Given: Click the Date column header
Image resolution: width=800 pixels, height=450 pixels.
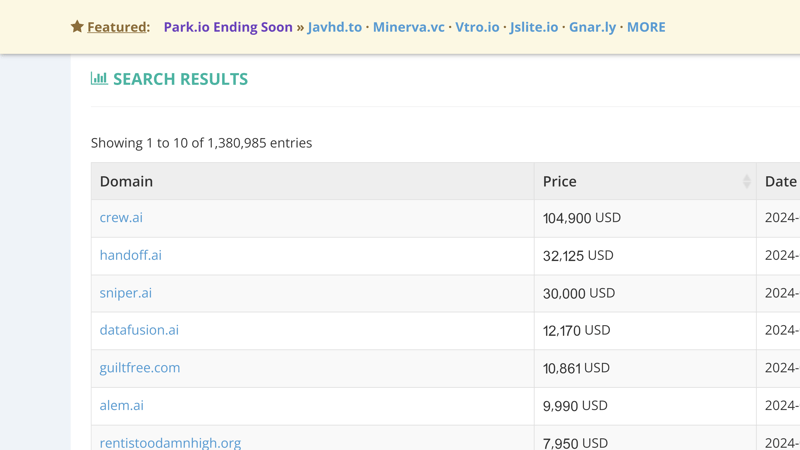Looking at the screenshot, I should point(779,181).
